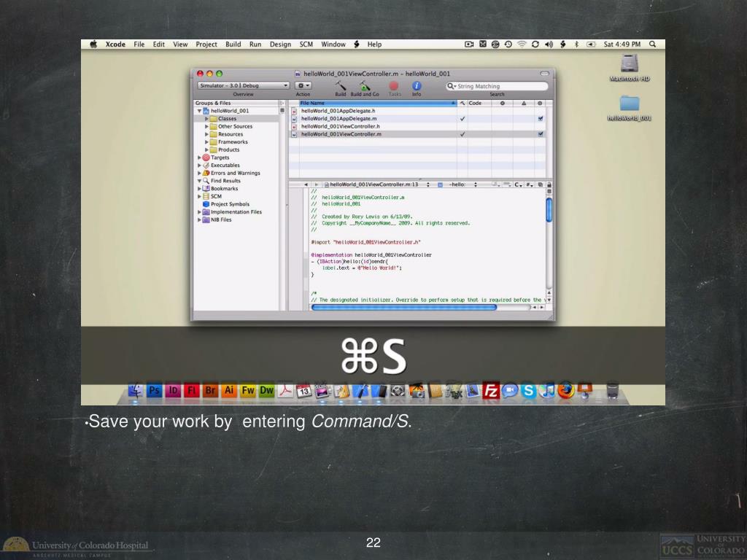The height and width of the screenshot is (560, 747).
Task: Open the Edit menu
Action: (x=158, y=44)
